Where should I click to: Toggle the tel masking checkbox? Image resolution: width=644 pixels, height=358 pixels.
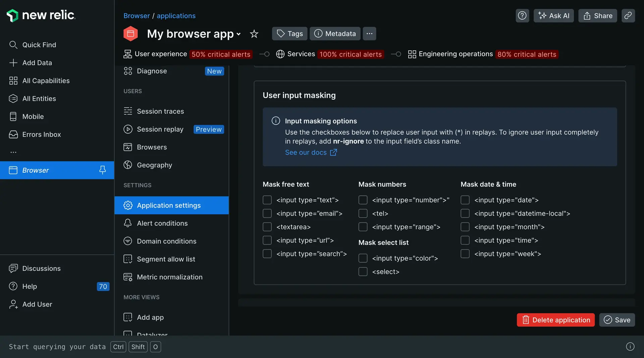[x=363, y=213]
